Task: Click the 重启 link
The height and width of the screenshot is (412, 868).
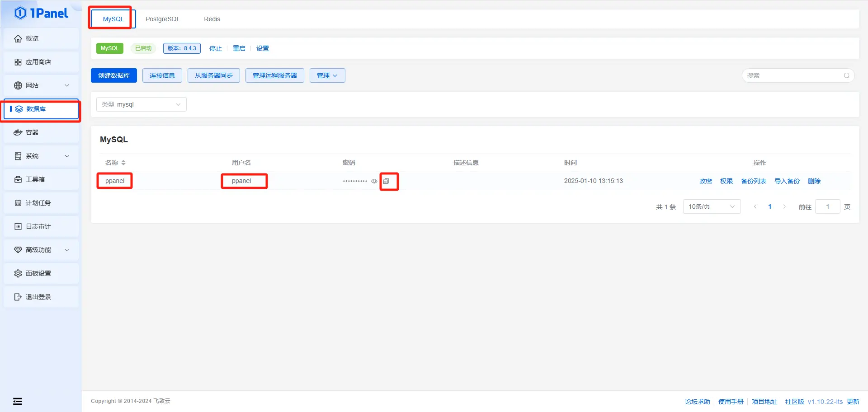Action: [239, 48]
